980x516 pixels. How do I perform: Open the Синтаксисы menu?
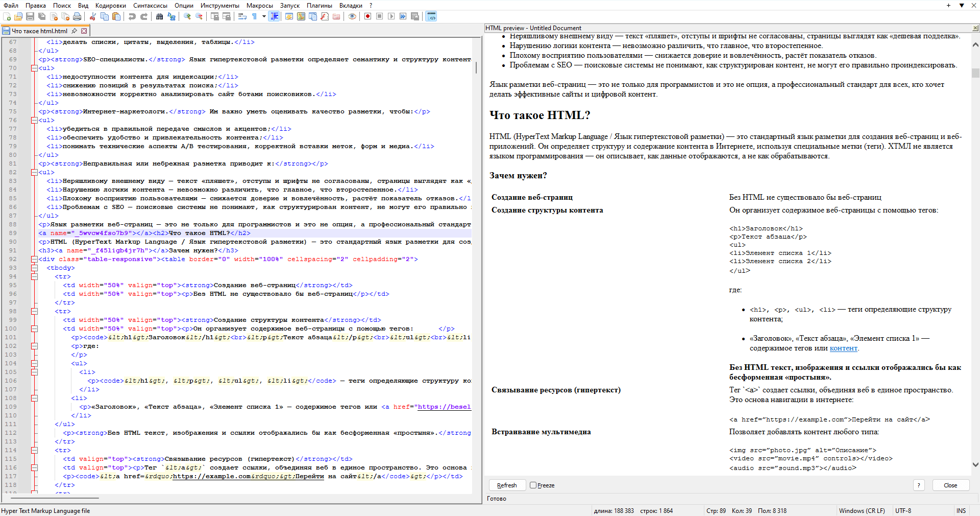point(150,6)
